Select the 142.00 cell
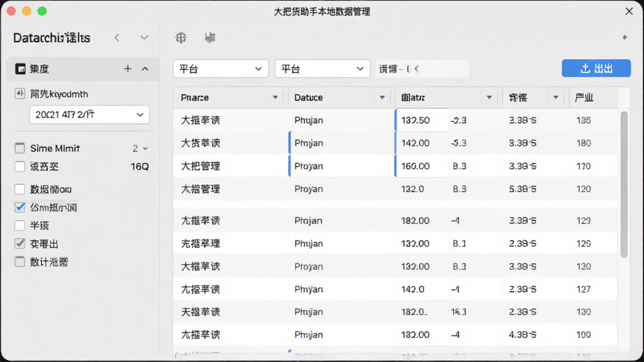Image resolution: width=644 pixels, height=362 pixels. pos(422,143)
